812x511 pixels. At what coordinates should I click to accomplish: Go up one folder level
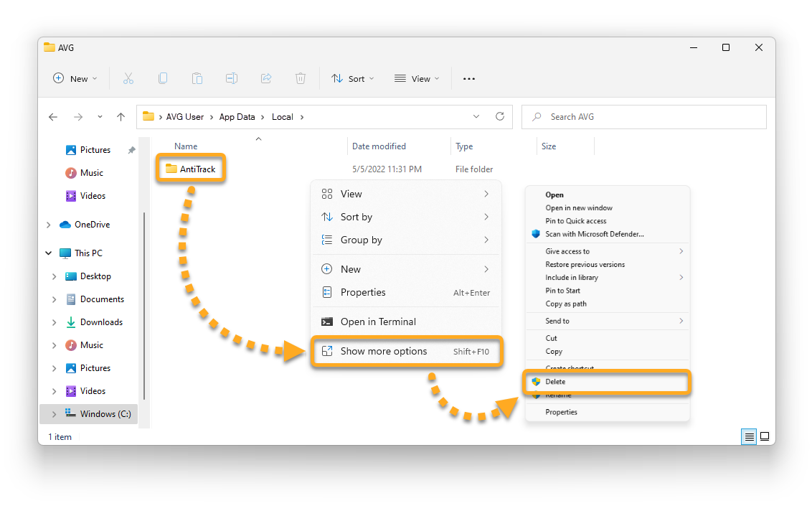click(121, 117)
